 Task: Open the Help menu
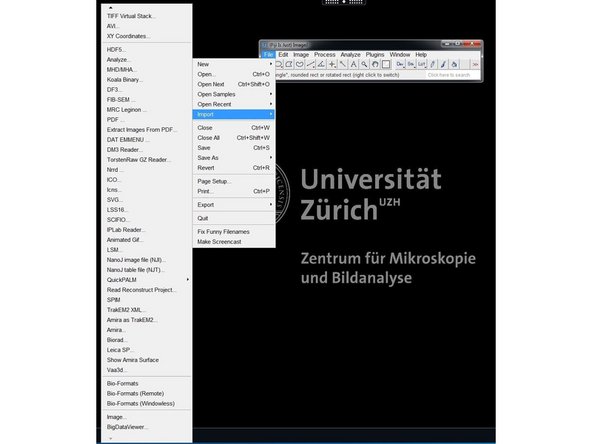(421, 55)
